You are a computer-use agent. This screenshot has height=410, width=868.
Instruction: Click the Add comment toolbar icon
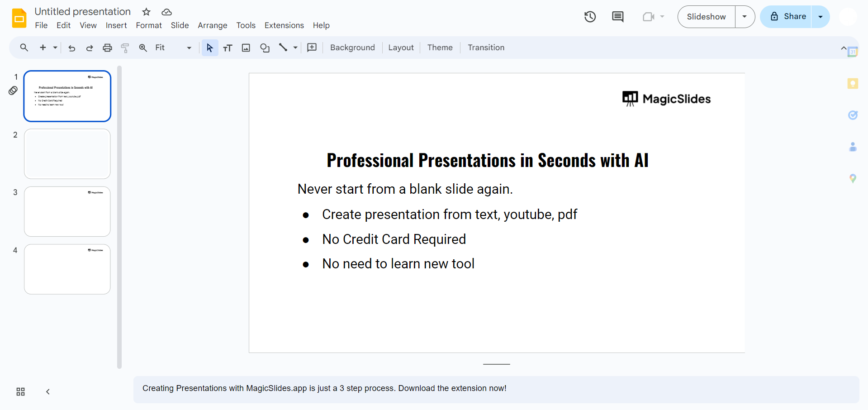312,48
